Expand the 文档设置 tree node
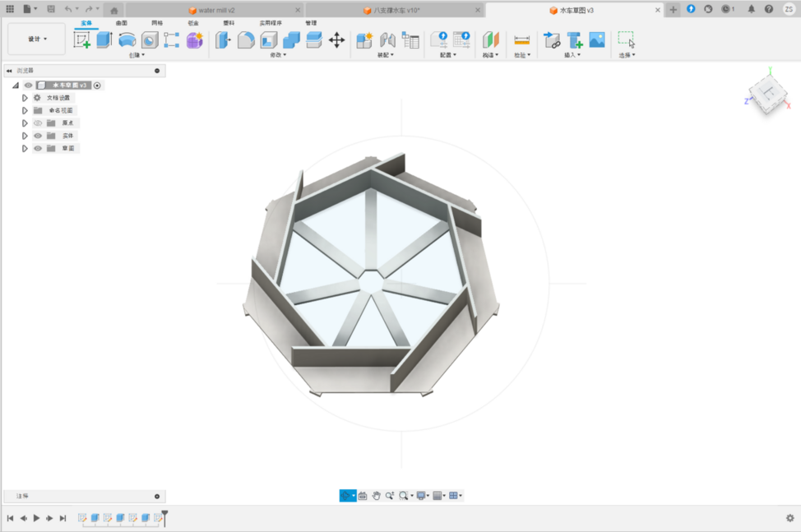 (25, 98)
